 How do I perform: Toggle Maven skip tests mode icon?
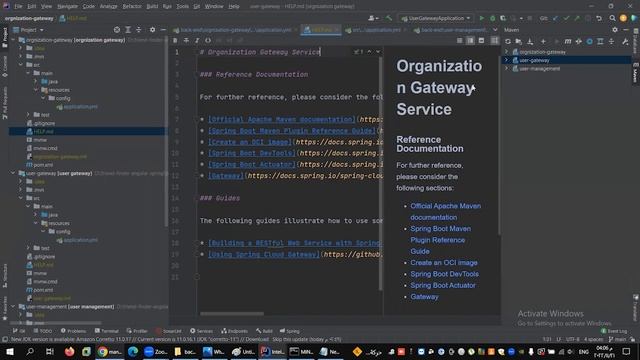589,41
